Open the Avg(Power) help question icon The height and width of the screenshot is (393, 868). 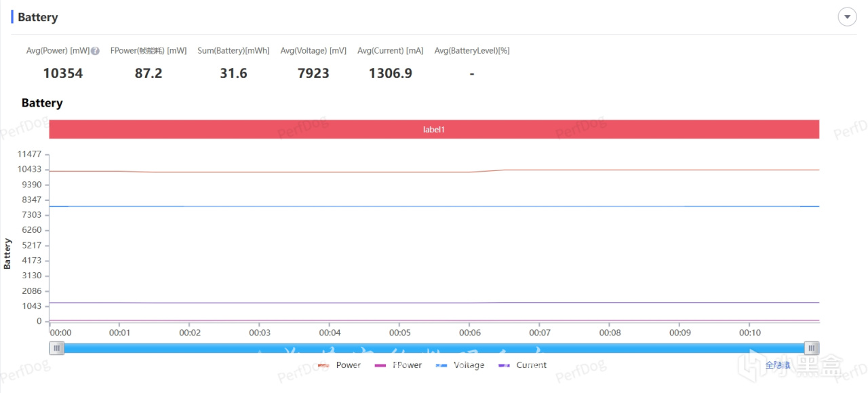point(96,51)
